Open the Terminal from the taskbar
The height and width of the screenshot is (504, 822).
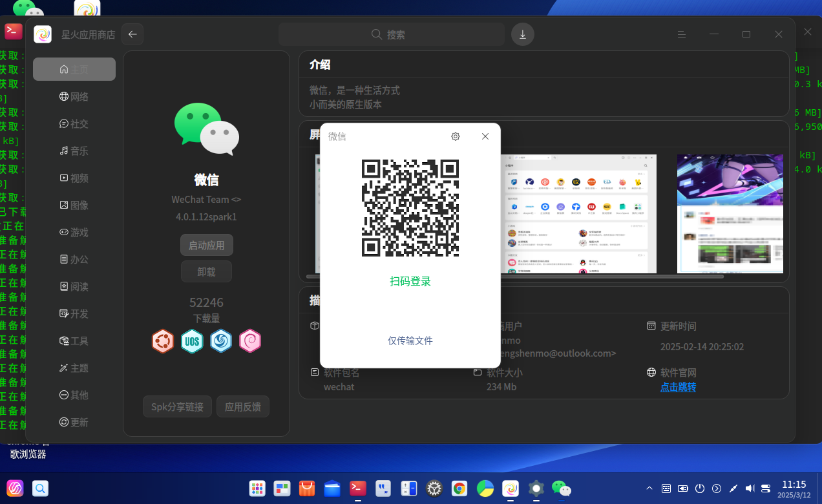358,488
